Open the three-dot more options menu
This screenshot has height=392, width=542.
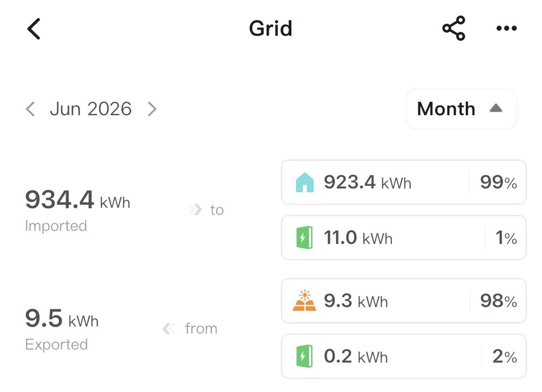[506, 28]
